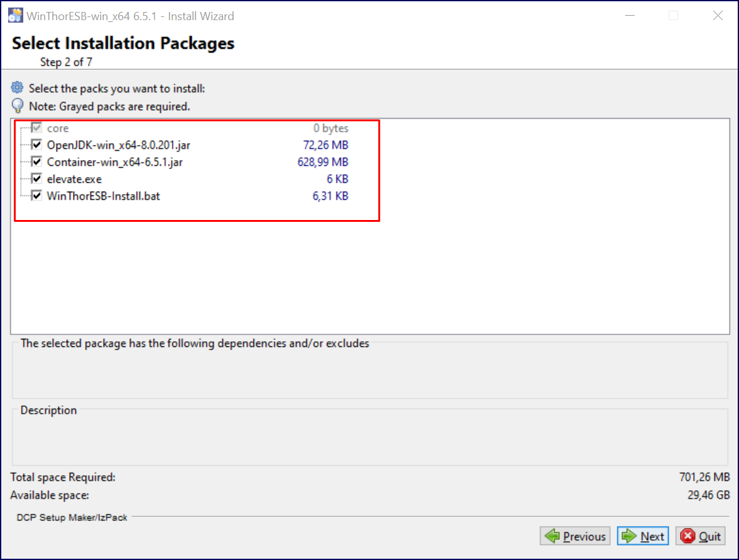Image resolution: width=739 pixels, height=560 pixels.
Task: Click the 'Step 2 of 7' label
Action: point(66,62)
